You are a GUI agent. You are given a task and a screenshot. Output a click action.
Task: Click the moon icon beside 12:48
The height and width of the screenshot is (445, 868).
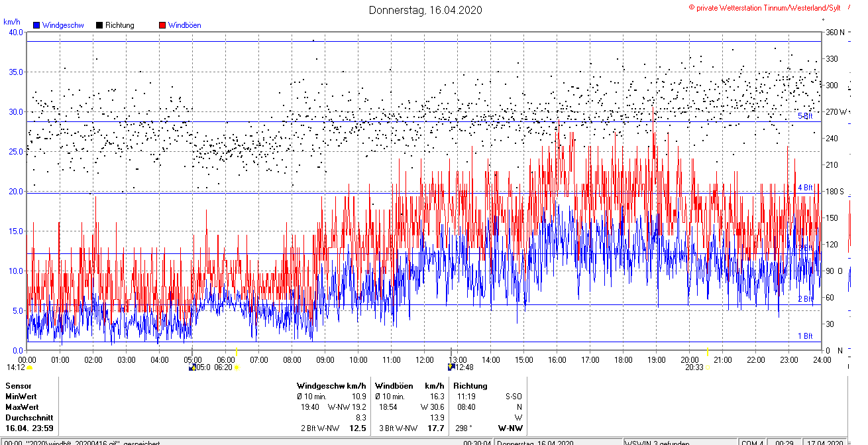pos(452,367)
